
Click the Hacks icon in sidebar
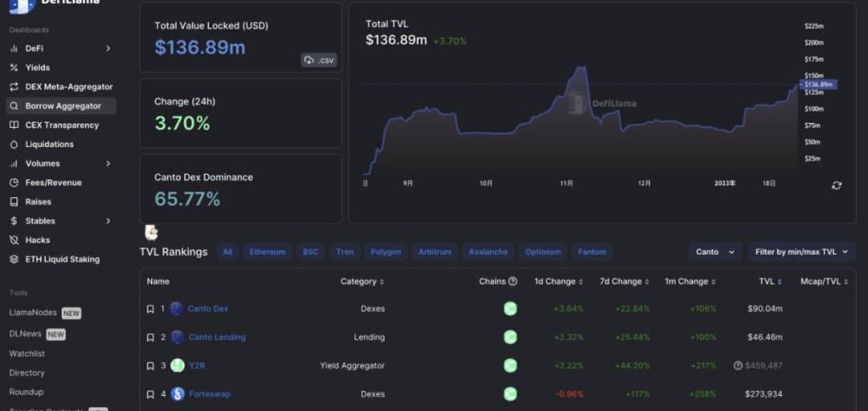click(14, 240)
